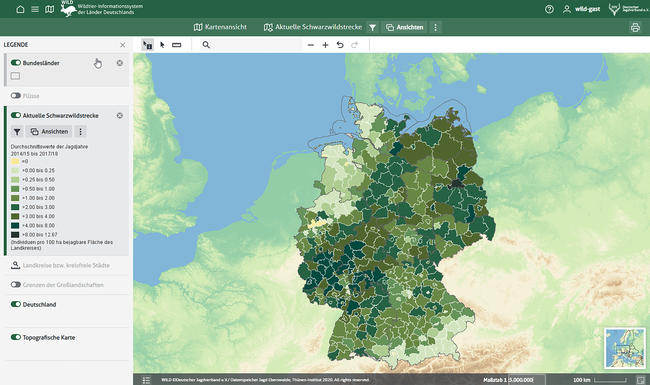The image size is (650, 385).
Task: Open settings icon for Aktuelle Schwarzwildstrecke layer
Action: tap(119, 115)
